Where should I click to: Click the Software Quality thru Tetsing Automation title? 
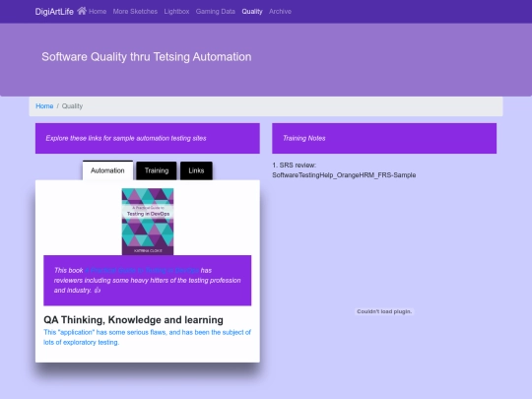(147, 57)
